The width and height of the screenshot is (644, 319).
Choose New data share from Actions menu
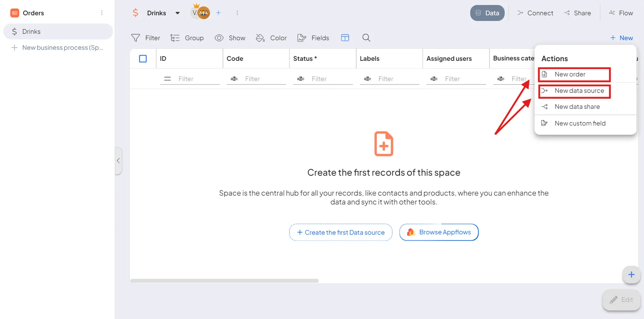point(585,107)
